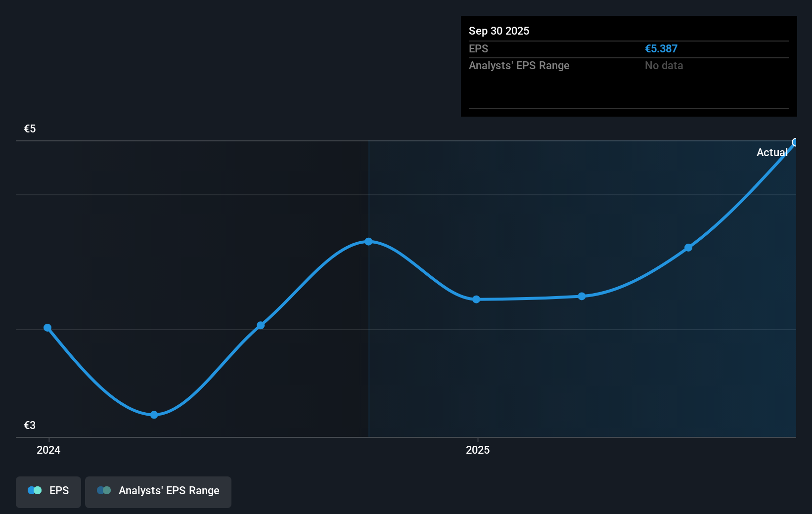Viewport: 812px width, 514px height.
Task: Select the first 2024 EPS data point
Action: pyautogui.click(x=47, y=327)
